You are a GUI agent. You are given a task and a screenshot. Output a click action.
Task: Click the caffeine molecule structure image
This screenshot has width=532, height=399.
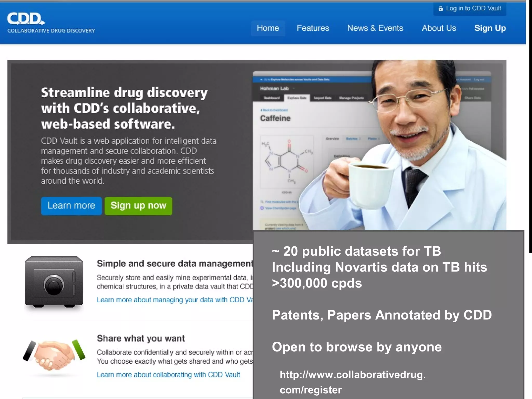287,162
